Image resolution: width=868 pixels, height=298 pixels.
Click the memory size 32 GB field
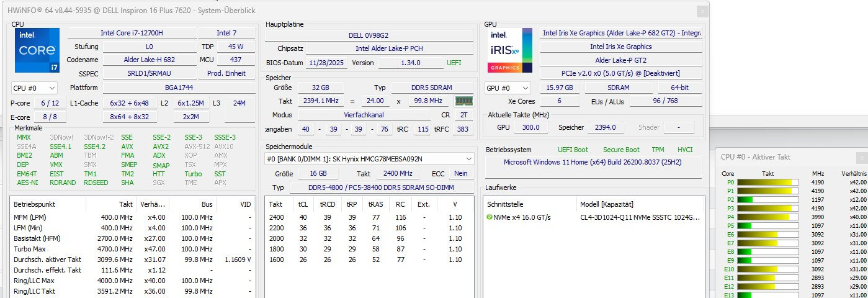click(321, 88)
